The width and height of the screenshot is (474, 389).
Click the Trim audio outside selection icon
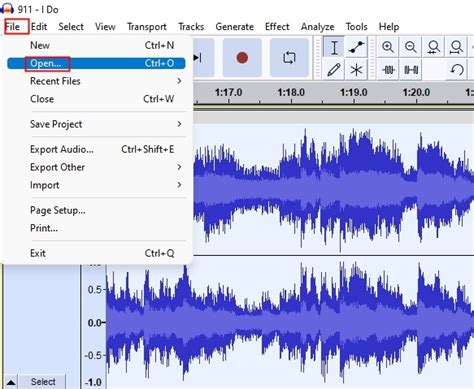coord(388,70)
